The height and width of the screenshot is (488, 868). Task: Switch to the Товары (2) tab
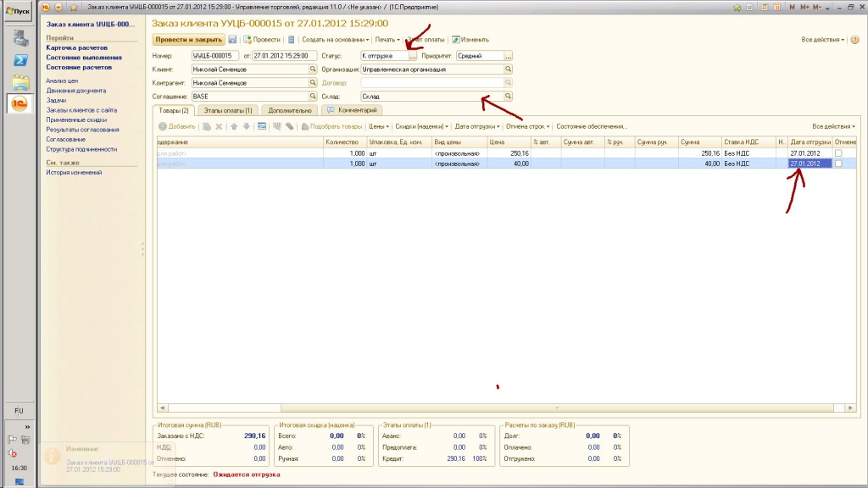[173, 111]
